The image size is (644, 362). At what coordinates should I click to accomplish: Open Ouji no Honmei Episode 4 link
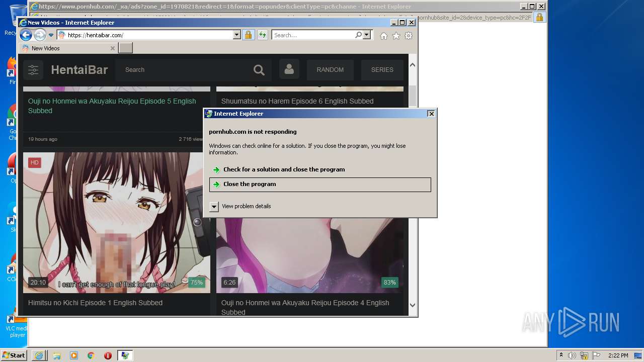pos(305,307)
